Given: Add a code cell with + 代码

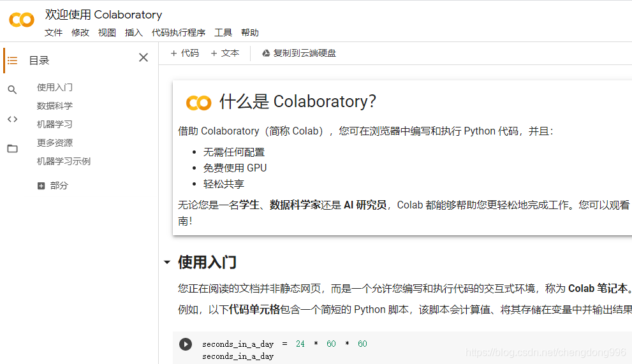Looking at the screenshot, I should coord(185,53).
